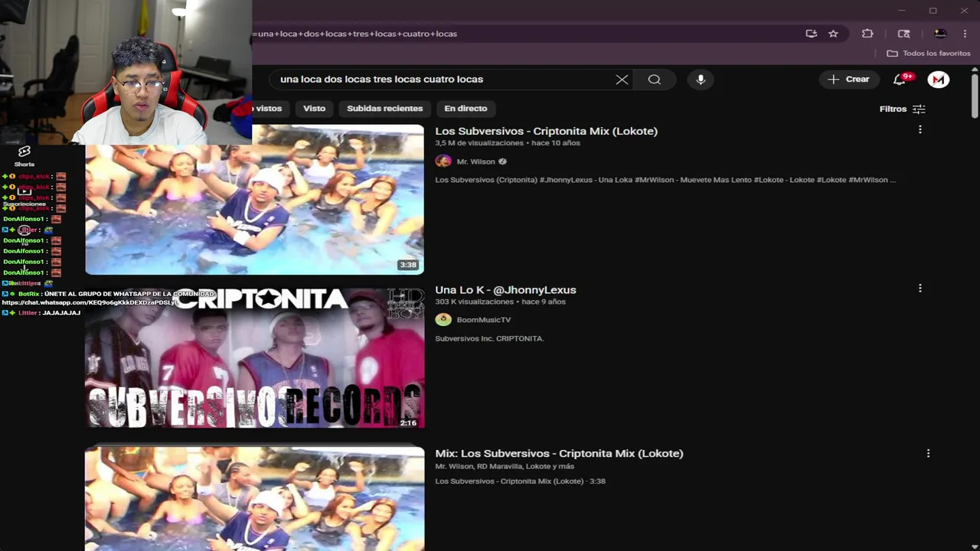980x551 pixels.
Task: Open Mr. Wilson channel avatar
Action: click(x=443, y=161)
